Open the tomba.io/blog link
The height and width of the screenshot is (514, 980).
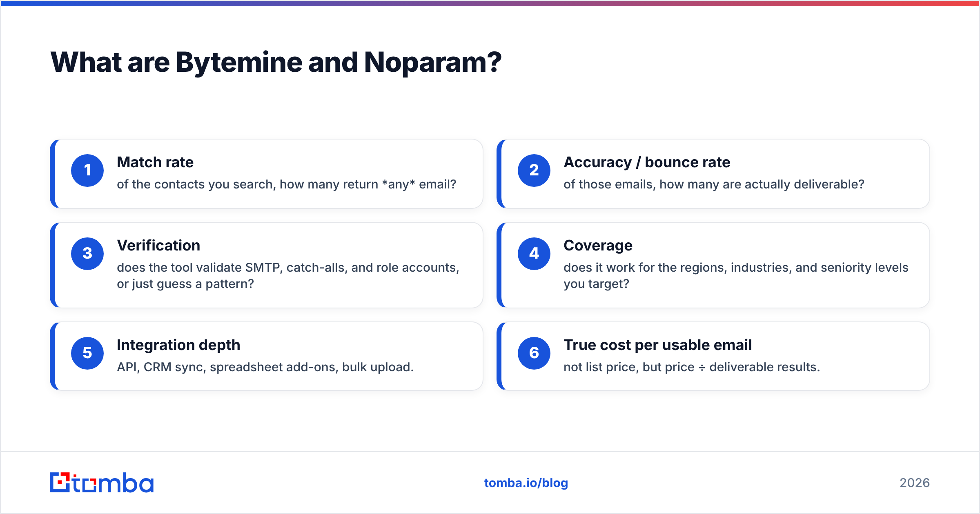[x=526, y=483]
